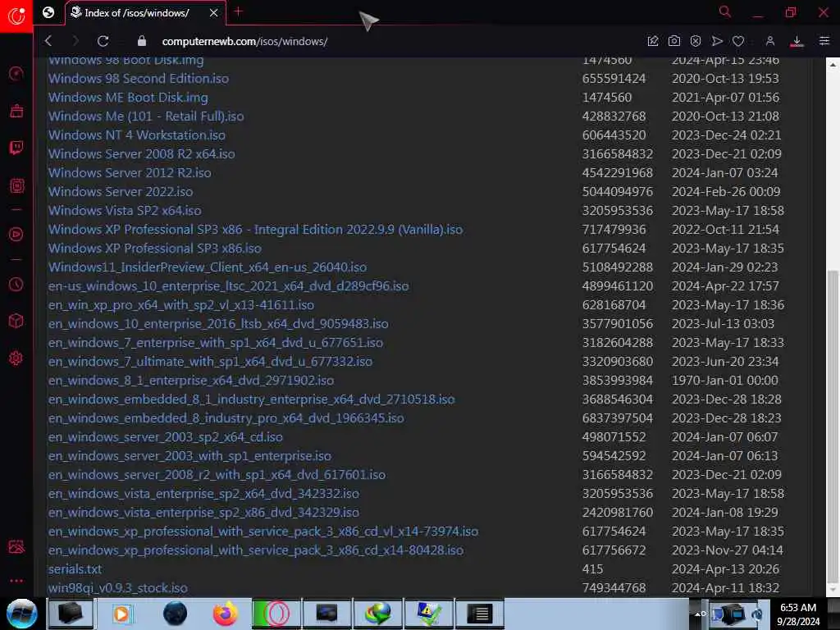Click the page vertical scrollbar thumb
840x630 pixels.
(x=833, y=426)
